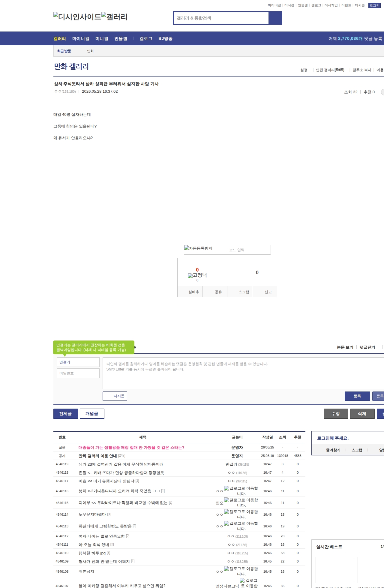Viewport: 384px width, 588px height.
Task: Open the 디시콘 picker in the comment form
Action: pos(115,396)
